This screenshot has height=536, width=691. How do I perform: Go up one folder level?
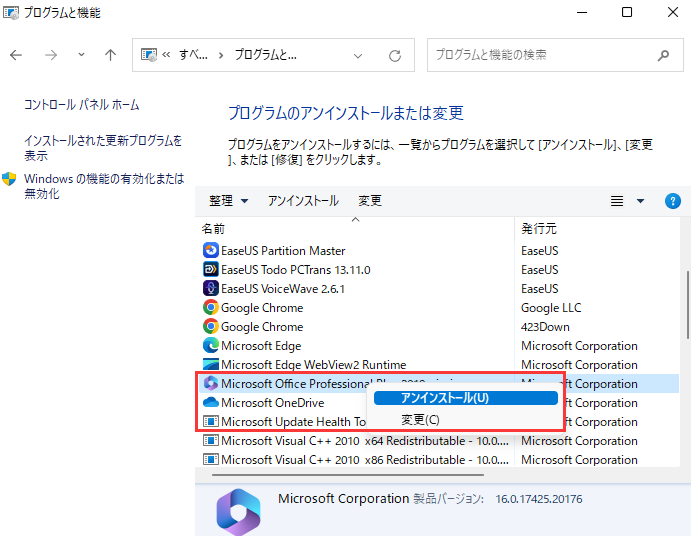[110, 55]
